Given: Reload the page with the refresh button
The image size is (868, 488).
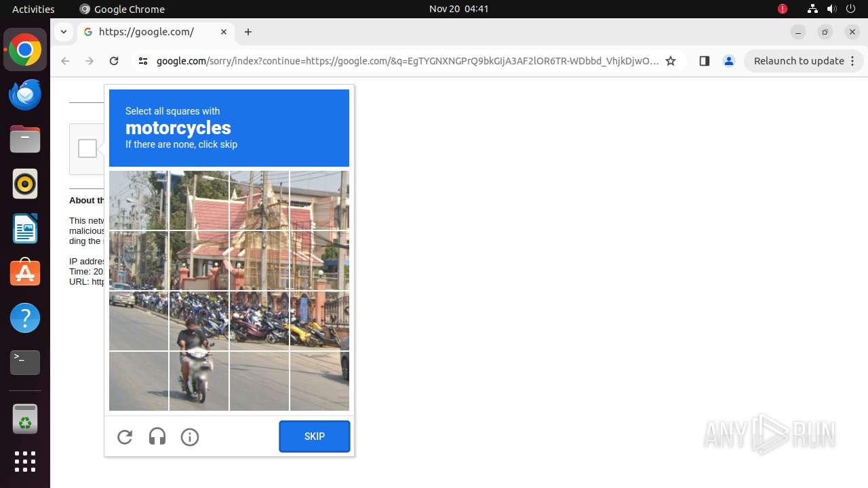Looking at the screenshot, I should click(x=114, y=61).
